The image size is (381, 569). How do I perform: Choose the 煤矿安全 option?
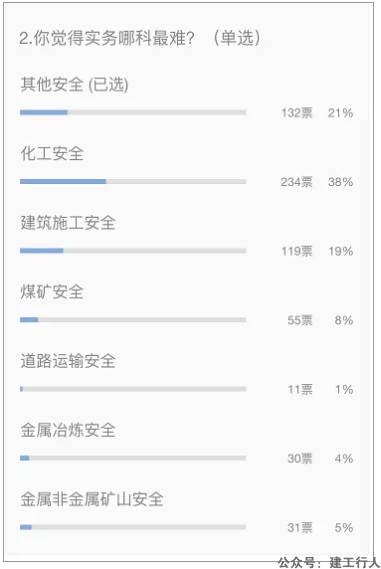[x=52, y=292]
